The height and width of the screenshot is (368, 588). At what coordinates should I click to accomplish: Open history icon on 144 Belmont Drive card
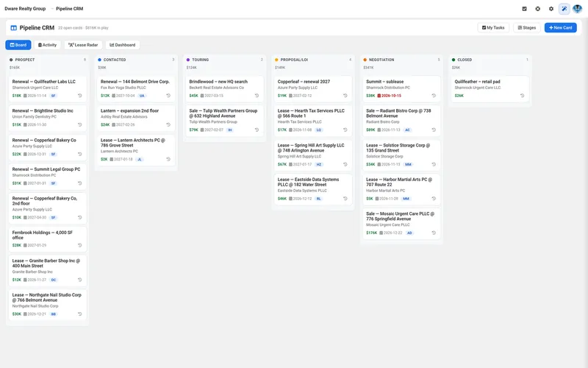[168, 96]
